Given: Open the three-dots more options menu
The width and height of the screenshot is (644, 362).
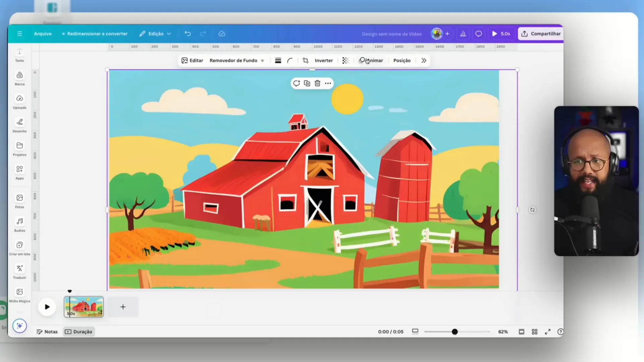Looking at the screenshot, I should coord(328,83).
